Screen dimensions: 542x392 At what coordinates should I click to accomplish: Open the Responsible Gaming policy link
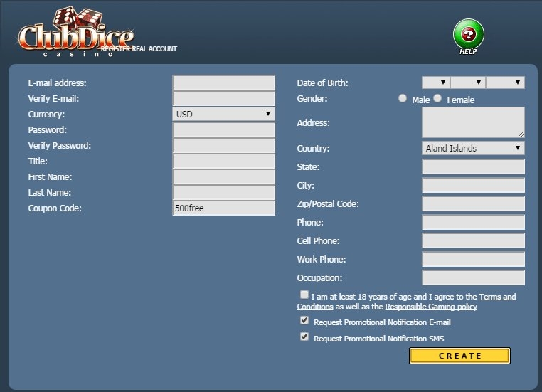(431, 307)
